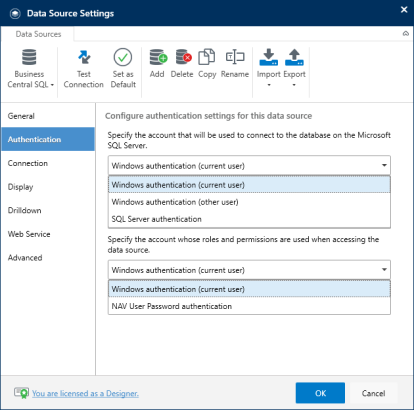This screenshot has height=410, width=414.
Task: Open the Export dropdown
Action: (x=294, y=68)
